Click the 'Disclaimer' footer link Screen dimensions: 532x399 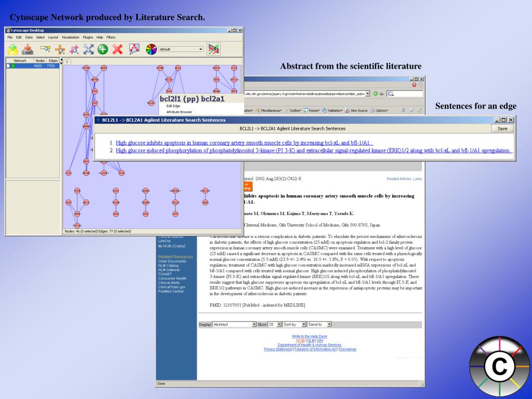pyautogui.click(x=348, y=349)
